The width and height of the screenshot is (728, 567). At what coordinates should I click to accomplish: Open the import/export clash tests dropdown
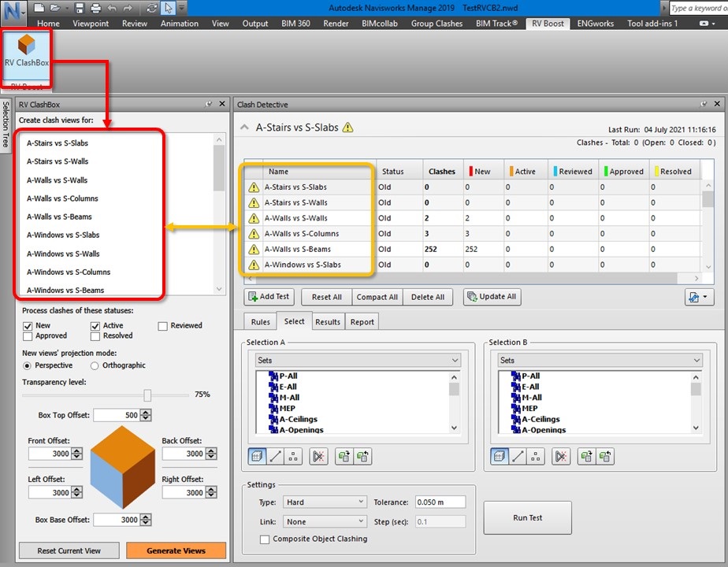pyautogui.click(x=699, y=297)
